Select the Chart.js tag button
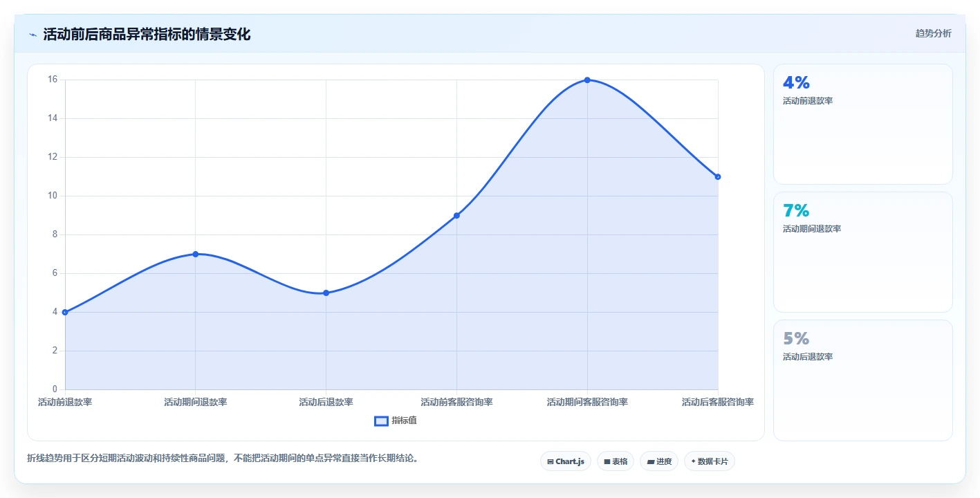Image resolution: width=980 pixels, height=498 pixels. pos(566,461)
